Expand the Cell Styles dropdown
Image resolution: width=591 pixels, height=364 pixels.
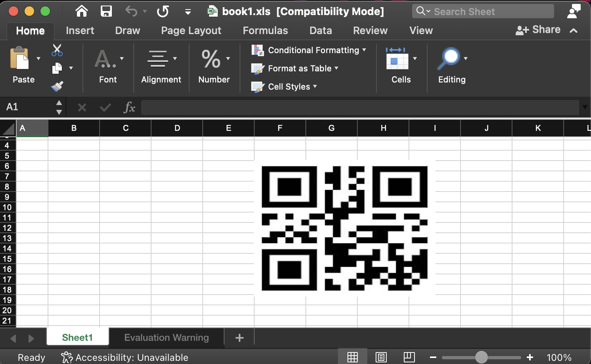point(315,86)
